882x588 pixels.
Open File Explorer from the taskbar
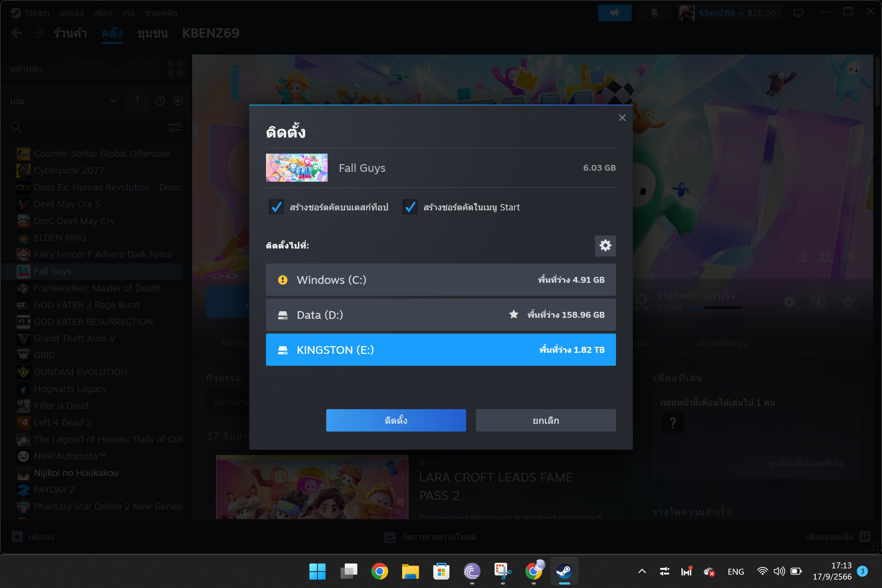410,572
